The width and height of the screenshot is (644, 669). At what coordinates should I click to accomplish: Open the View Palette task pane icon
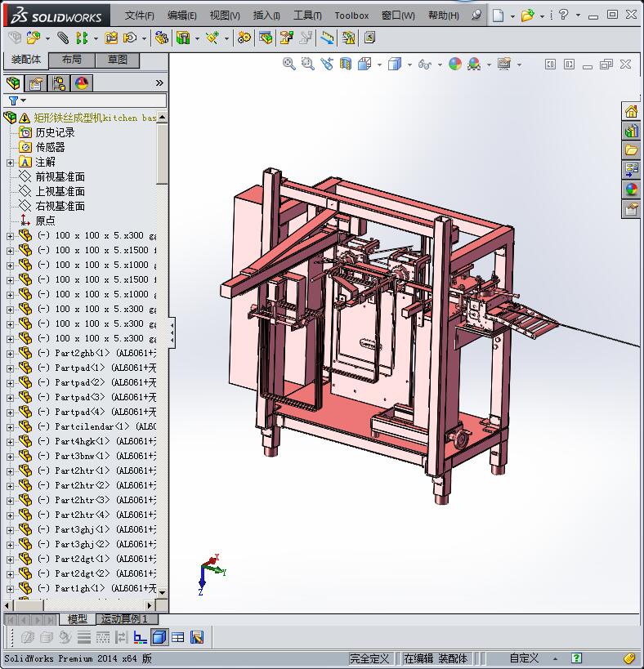(631, 170)
